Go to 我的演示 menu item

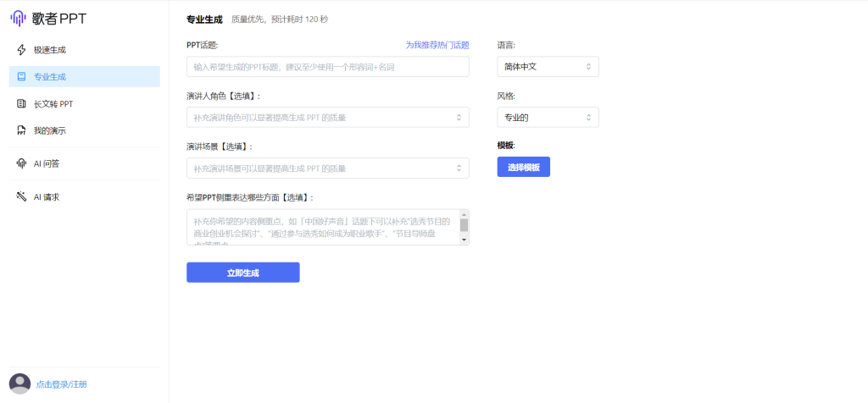click(49, 131)
